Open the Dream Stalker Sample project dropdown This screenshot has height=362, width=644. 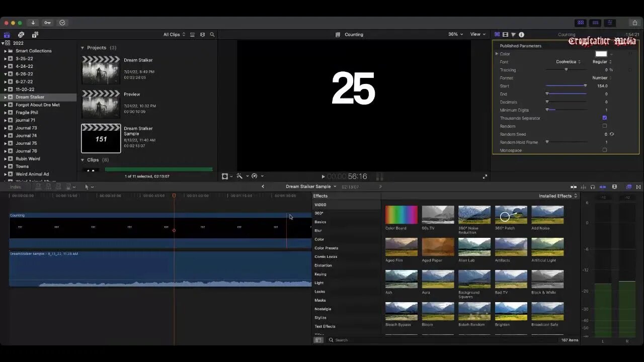pyautogui.click(x=311, y=187)
